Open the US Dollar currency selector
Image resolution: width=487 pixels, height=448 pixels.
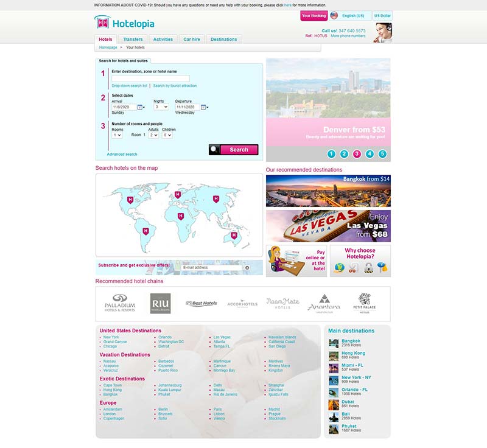click(x=382, y=16)
